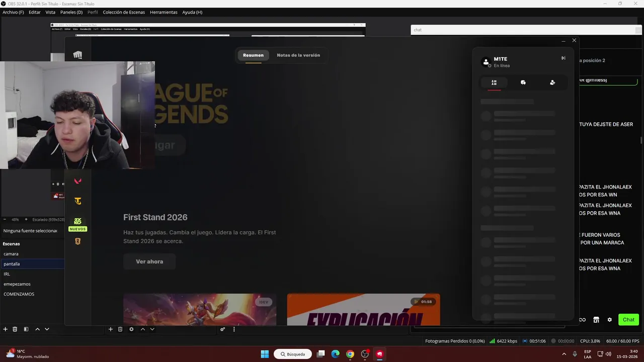Click the Ver ahora button

[149, 261]
